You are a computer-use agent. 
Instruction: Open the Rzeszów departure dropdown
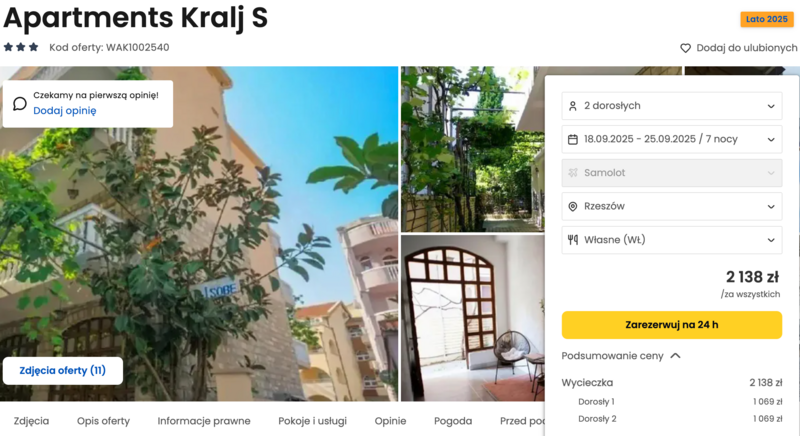pyautogui.click(x=671, y=207)
